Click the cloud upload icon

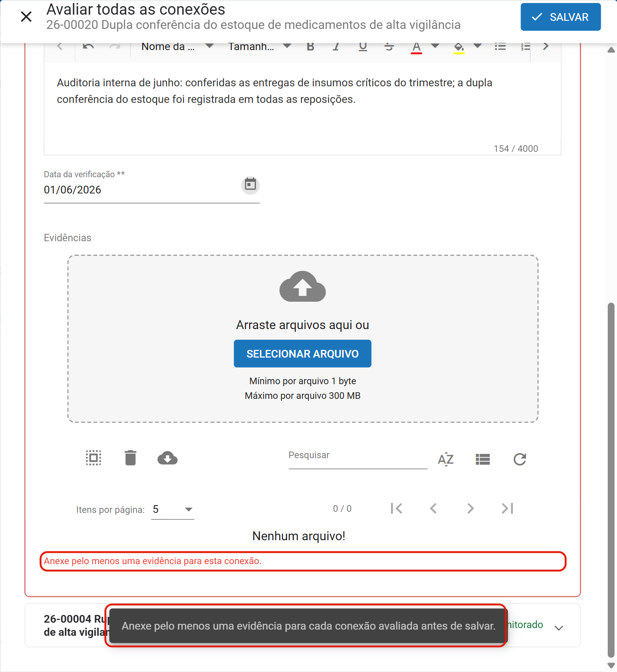(302, 287)
